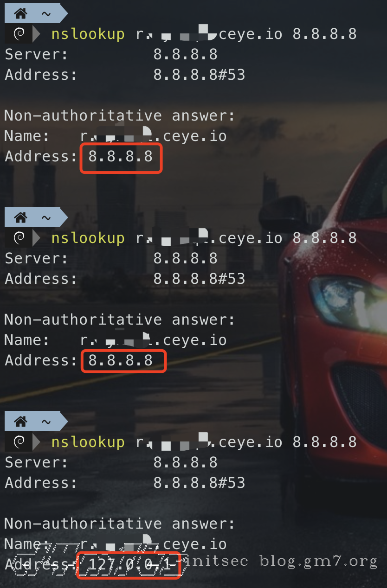Viewport: 387px width, 588px height.
Task: Click the tilde directory segment in the third prompt
Action: (x=46, y=422)
